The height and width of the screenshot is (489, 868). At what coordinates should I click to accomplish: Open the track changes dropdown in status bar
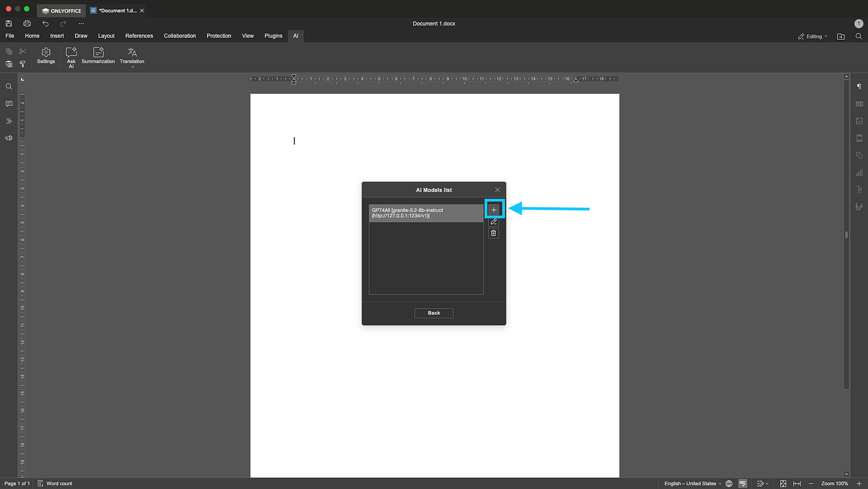tap(763, 483)
